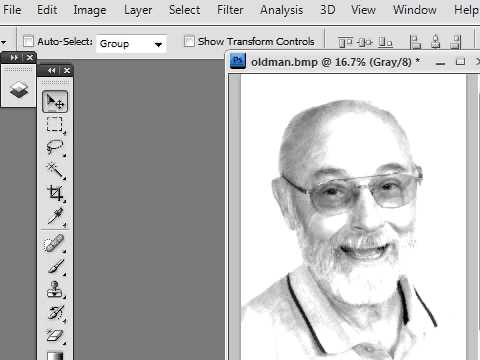This screenshot has width=480, height=360.
Task: Select the Eyedropper tool
Action: pos(55,216)
